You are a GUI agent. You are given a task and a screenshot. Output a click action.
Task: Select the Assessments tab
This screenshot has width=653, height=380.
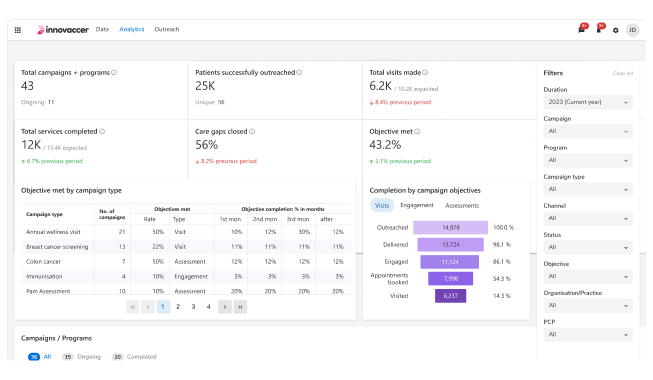coord(462,205)
